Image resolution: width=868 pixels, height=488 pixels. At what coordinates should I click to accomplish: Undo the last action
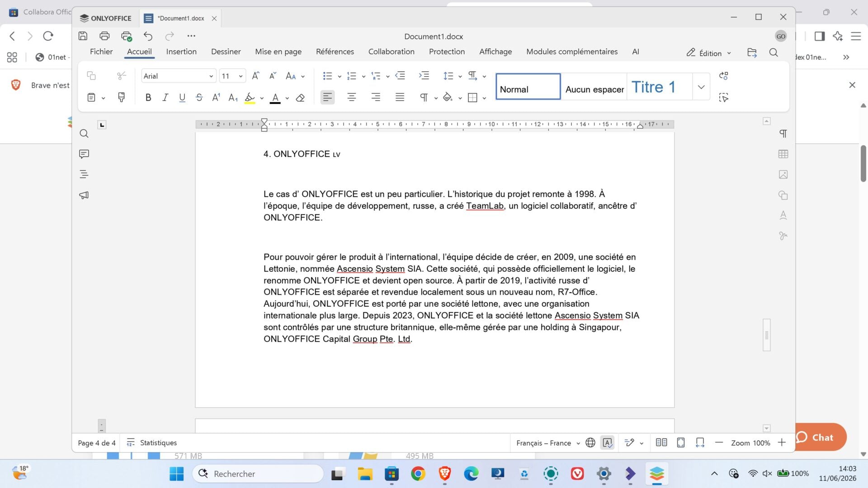tap(148, 36)
